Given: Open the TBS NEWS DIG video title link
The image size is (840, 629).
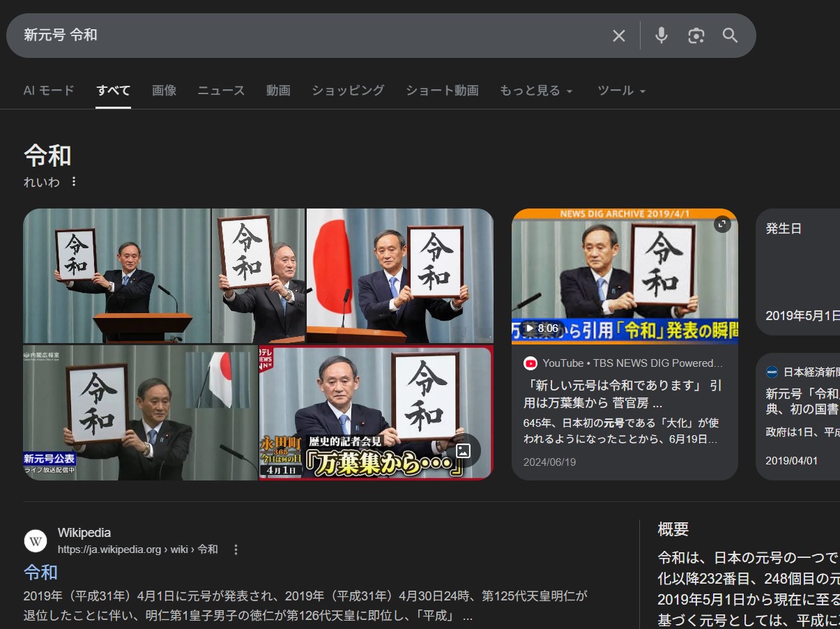Looking at the screenshot, I should point(623,394).
